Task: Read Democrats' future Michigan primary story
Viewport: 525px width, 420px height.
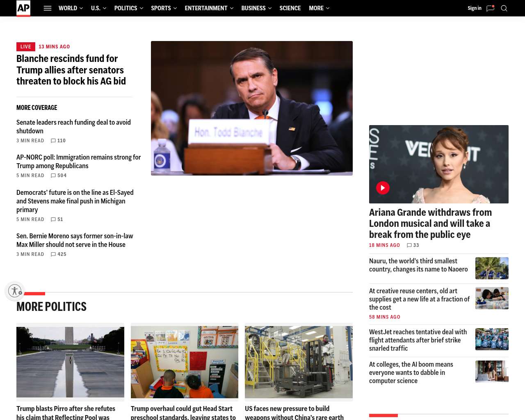Action: (75, 201)
